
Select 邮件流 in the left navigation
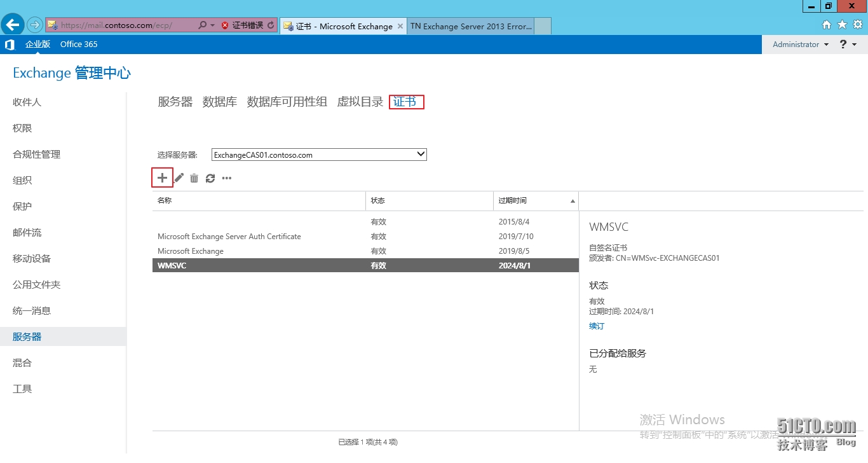click(x=26, y=232)
